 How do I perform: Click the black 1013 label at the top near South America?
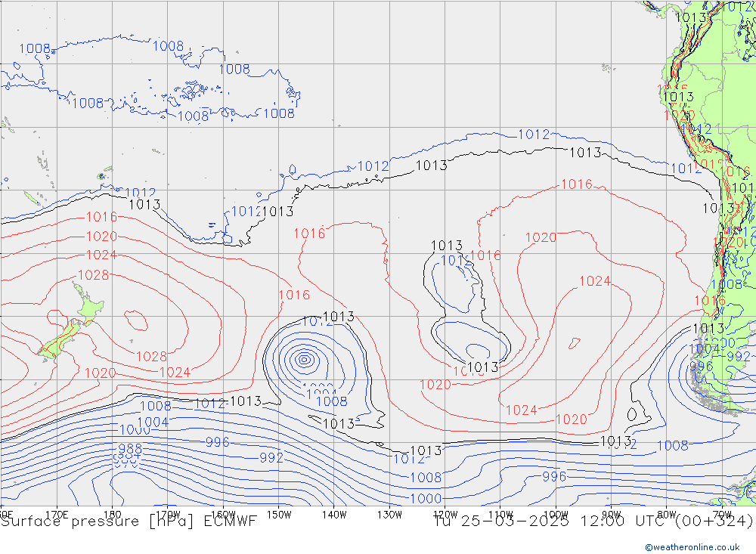690,17
